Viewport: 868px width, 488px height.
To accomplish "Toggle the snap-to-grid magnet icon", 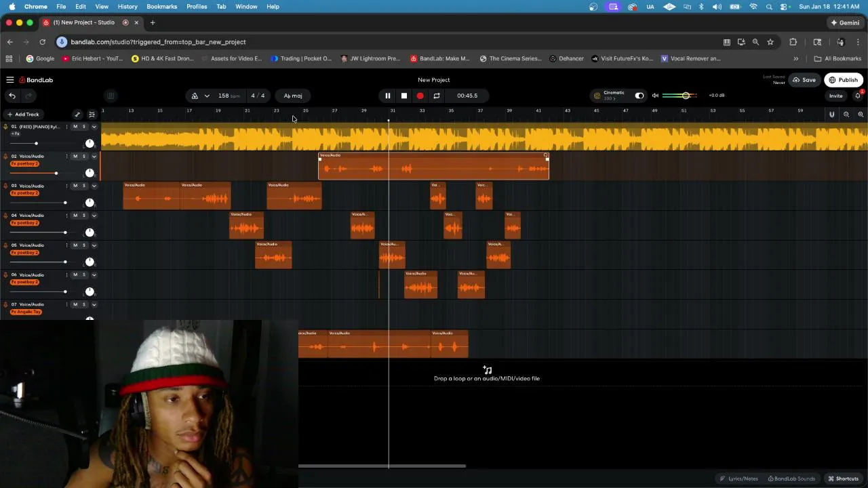I will (831, 115).
